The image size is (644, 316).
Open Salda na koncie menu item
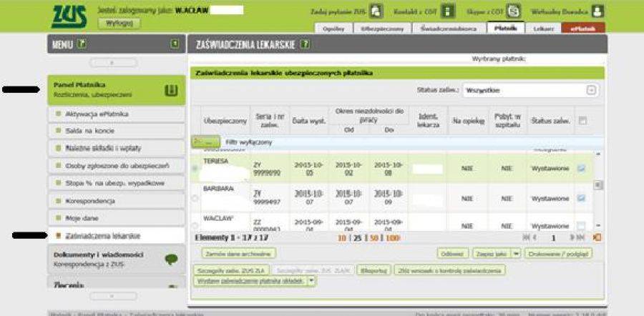[116, 131]
